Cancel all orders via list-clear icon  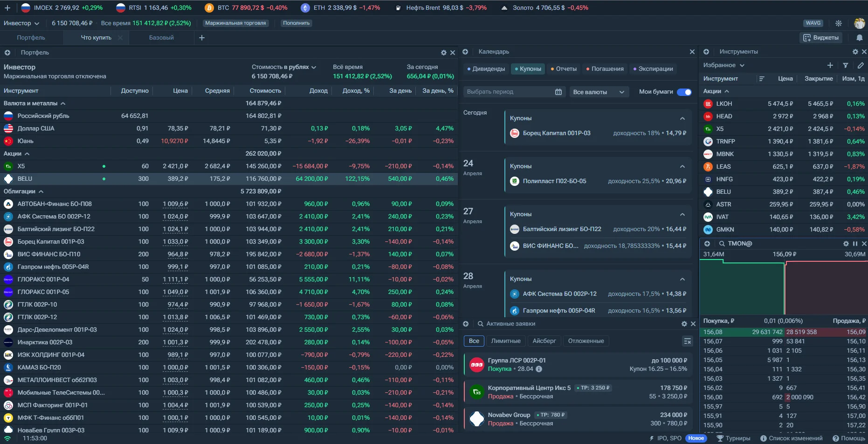688,341
